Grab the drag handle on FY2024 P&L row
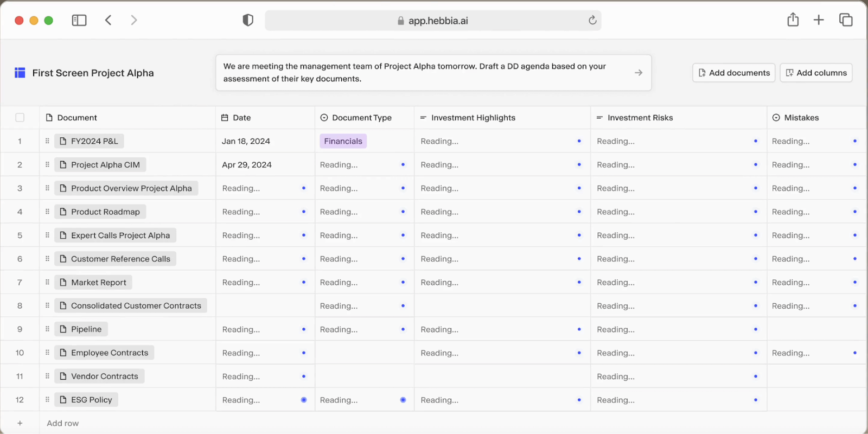The height and width of the screenshot is (434, 868). 47,141
